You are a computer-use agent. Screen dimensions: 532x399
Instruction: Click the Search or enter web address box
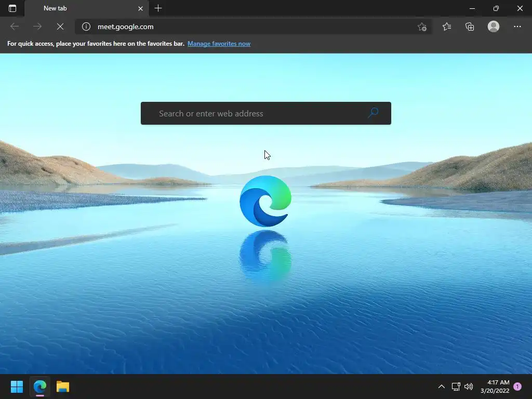(265, 113)
